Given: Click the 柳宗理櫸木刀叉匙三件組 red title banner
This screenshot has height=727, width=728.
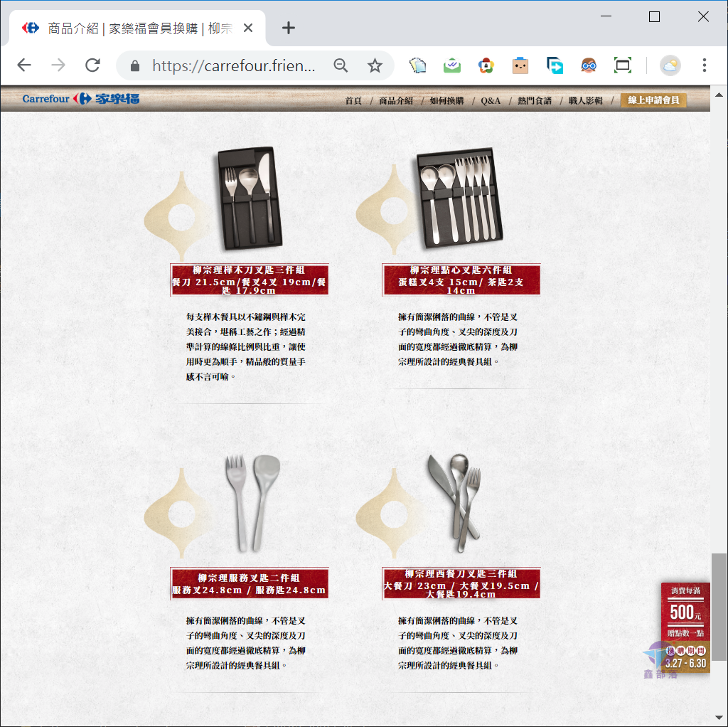Looking at the screenshot, I should pyautogui.click(x=250, y=280).
